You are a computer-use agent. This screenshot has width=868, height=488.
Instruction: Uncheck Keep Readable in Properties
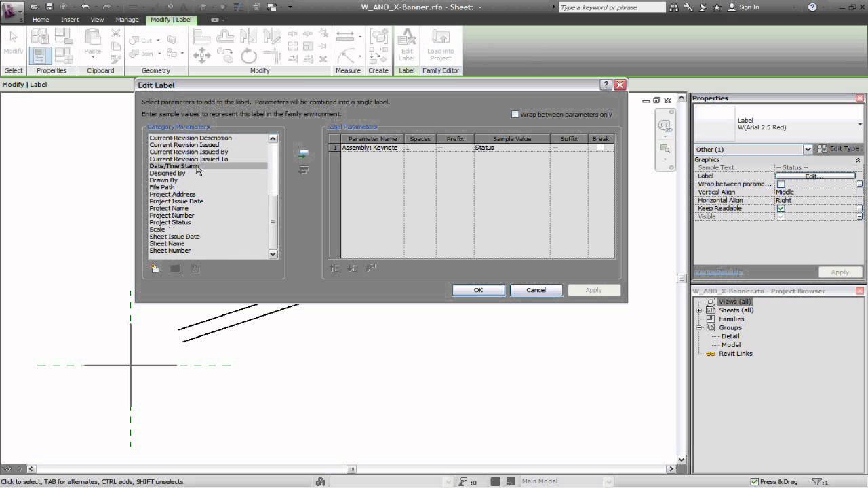click(781, 209)
